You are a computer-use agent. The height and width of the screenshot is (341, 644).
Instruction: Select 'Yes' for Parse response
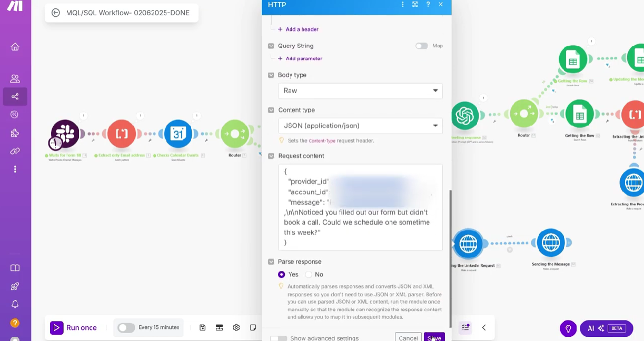pos(282,275)
